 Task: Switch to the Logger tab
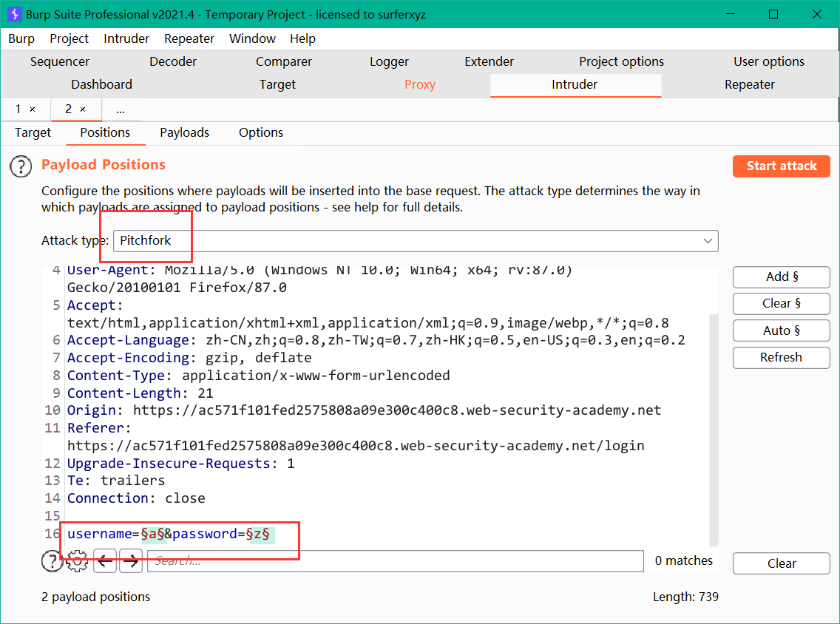point(390,61)
